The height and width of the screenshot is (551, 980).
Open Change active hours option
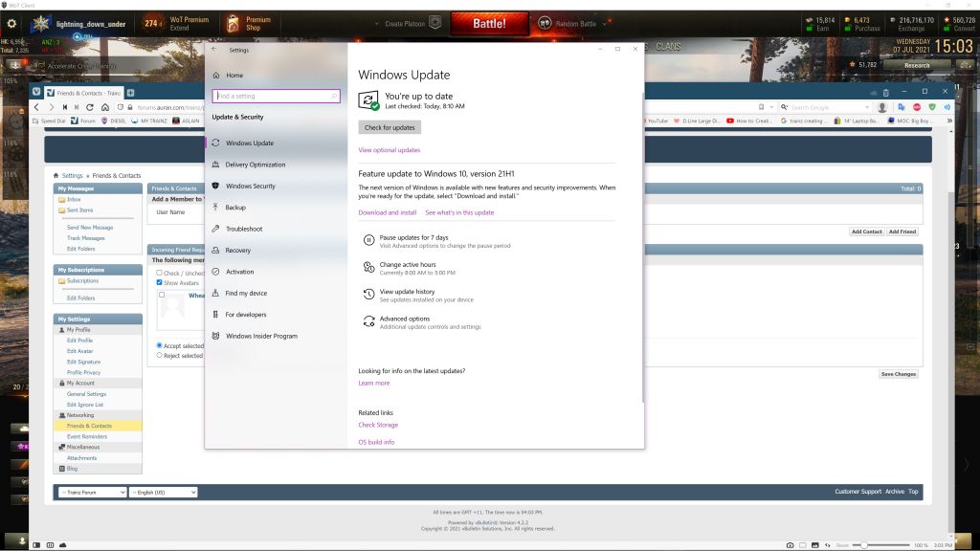[408, 264]
